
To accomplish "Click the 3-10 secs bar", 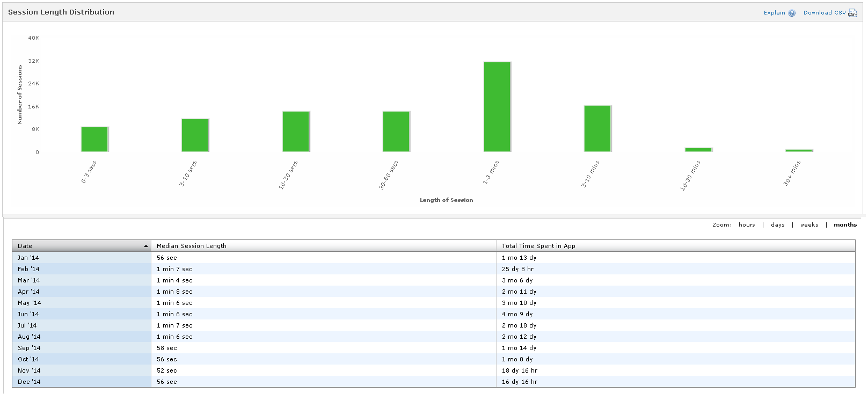I will tap(195, 135).
